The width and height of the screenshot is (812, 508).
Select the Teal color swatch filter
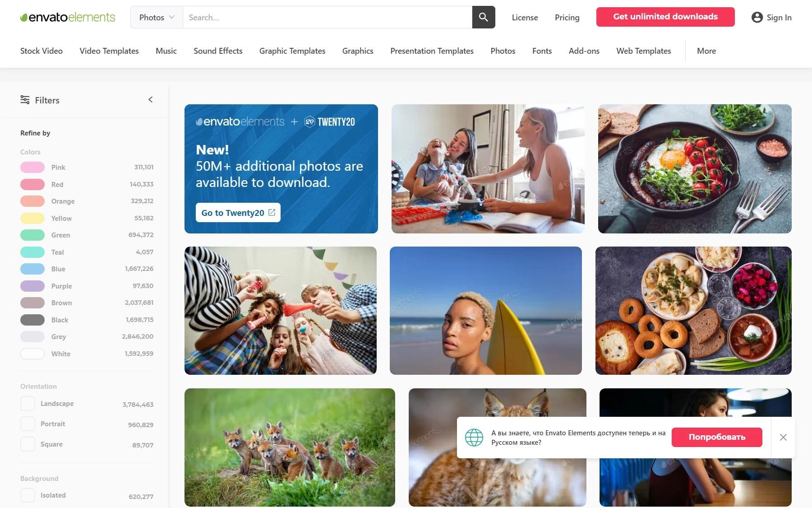[32, 252]
